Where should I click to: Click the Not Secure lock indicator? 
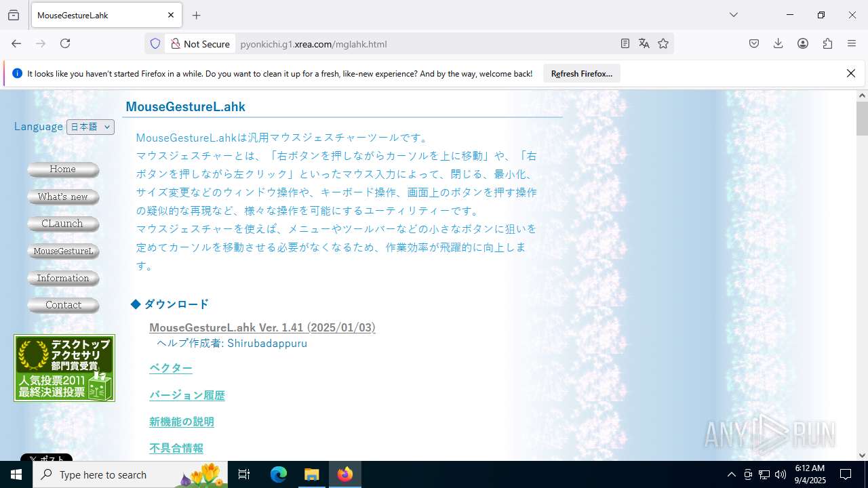tap(200, 43)
